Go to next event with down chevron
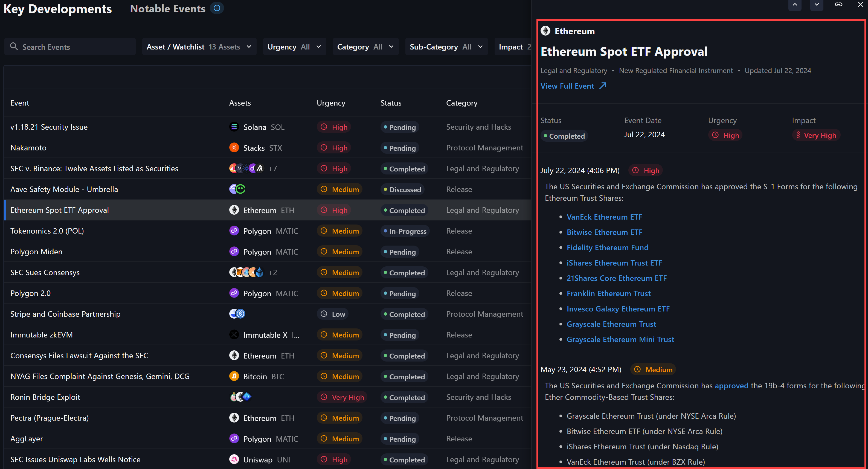 (x=817, y=5)
